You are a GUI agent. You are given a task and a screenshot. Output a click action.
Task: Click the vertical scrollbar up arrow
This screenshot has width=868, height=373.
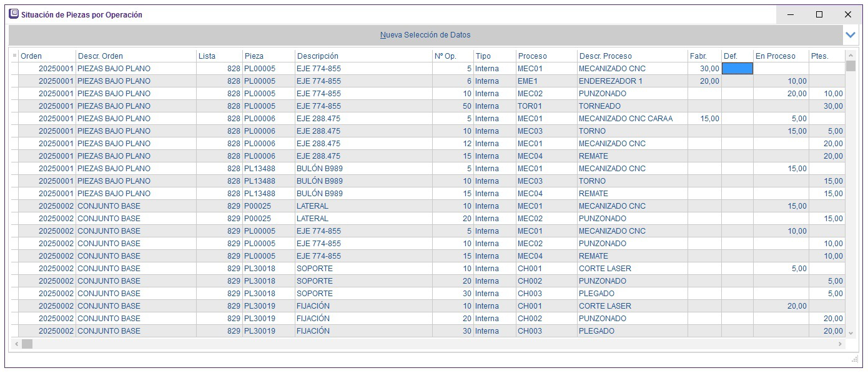pos(850,56)
